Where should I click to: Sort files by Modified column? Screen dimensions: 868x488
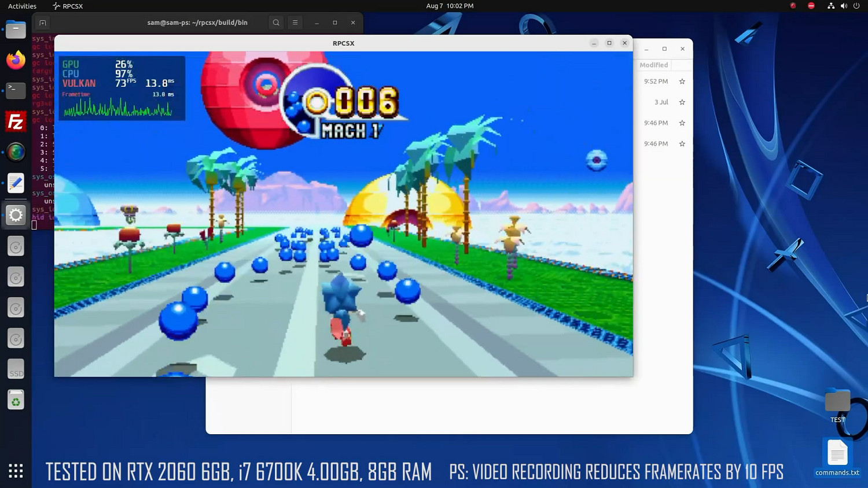point(654,65)
